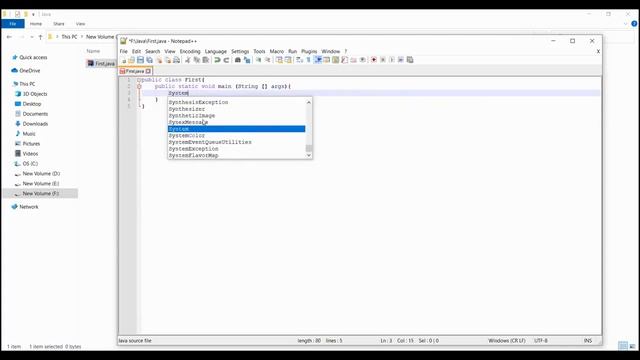Click the autocomplete list scrollbar thumb
Image resolution: width=640 pixels, height=360 pixels.
coord(309,148)
